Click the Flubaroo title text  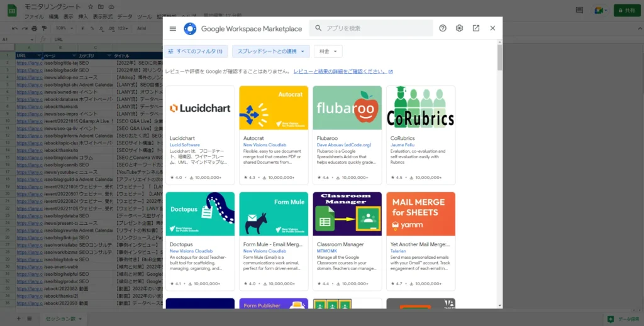click(x=327, y=138)
